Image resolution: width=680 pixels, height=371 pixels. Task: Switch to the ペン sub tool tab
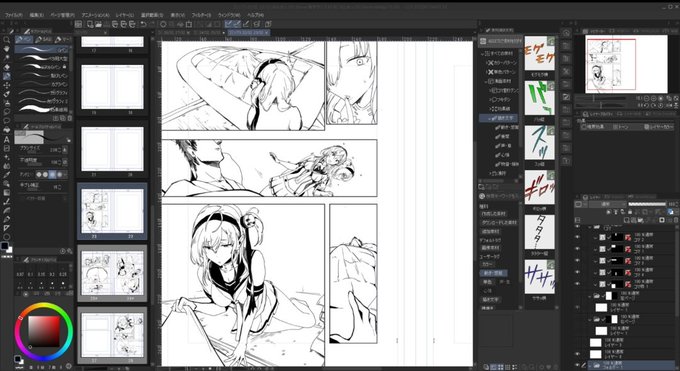(x=24, y=39)
